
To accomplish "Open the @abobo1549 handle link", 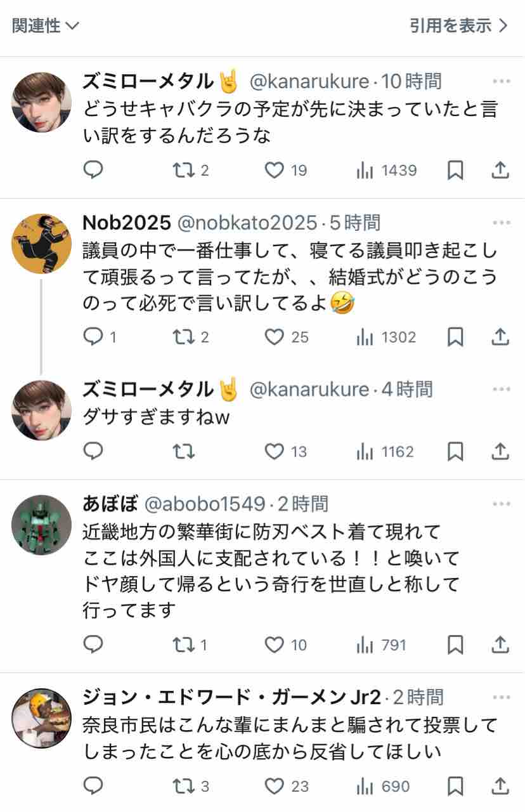I will (205, 504).
